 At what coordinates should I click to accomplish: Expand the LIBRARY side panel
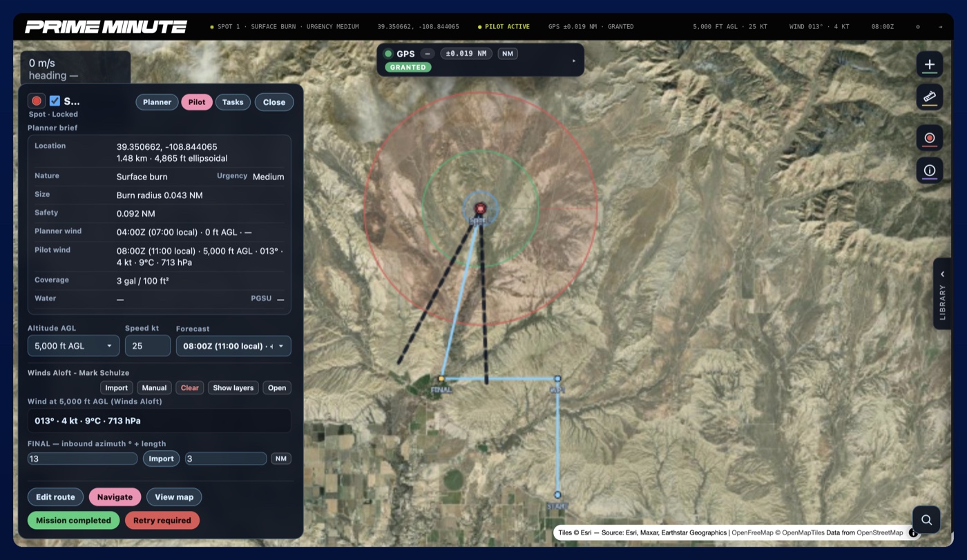[x=942, y=293]
